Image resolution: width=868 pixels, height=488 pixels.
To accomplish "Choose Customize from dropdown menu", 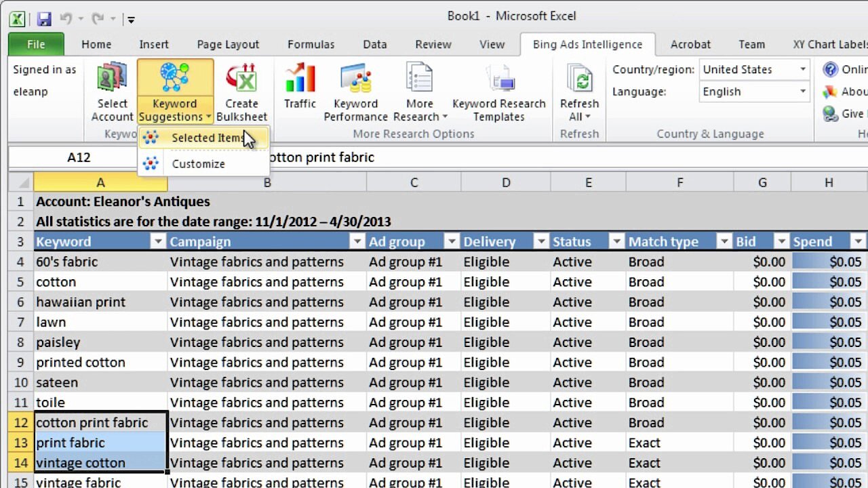I will pos(203,163).
